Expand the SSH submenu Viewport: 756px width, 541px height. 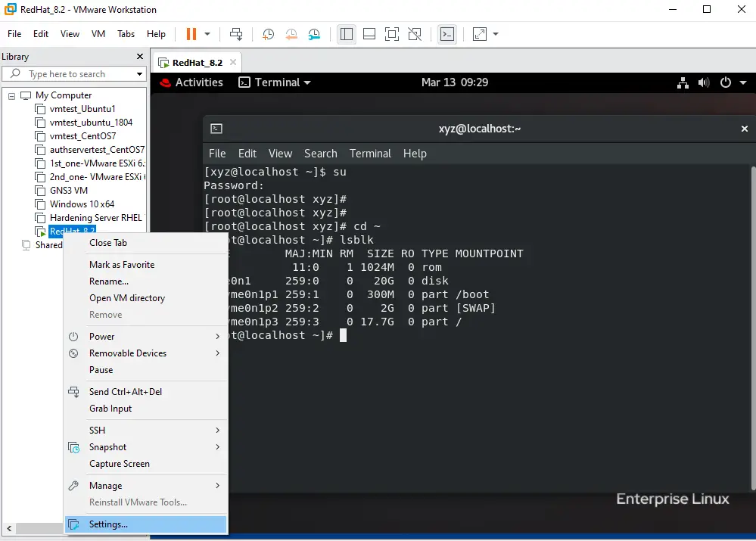(x=145, y=431)
